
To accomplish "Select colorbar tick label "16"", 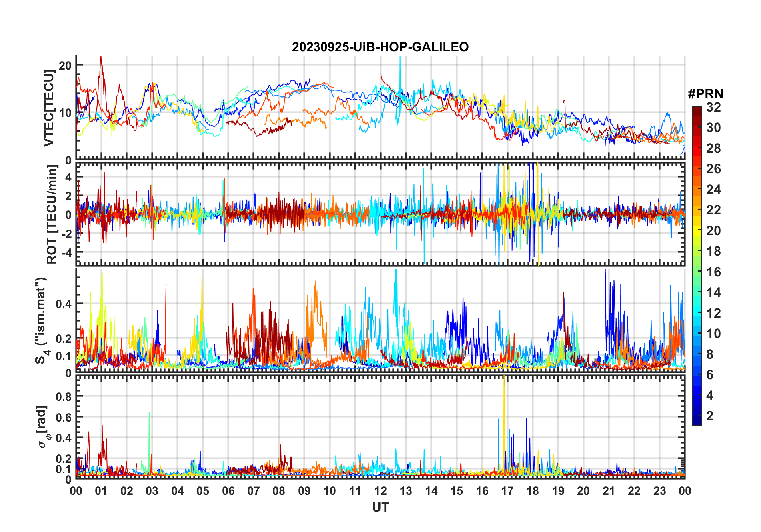I will 713,272.
